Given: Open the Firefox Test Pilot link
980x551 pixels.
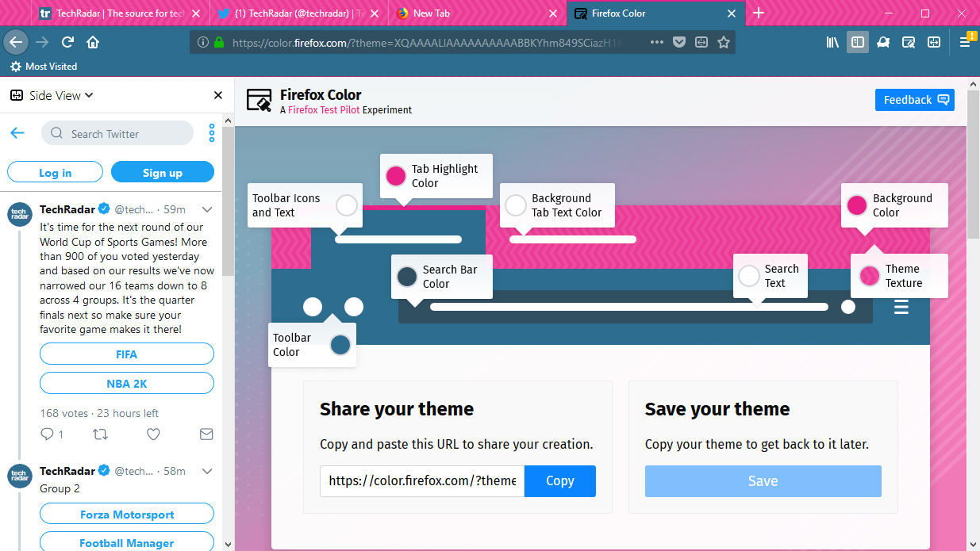Looking at the screenshot, I should click(x=324, y=110).
